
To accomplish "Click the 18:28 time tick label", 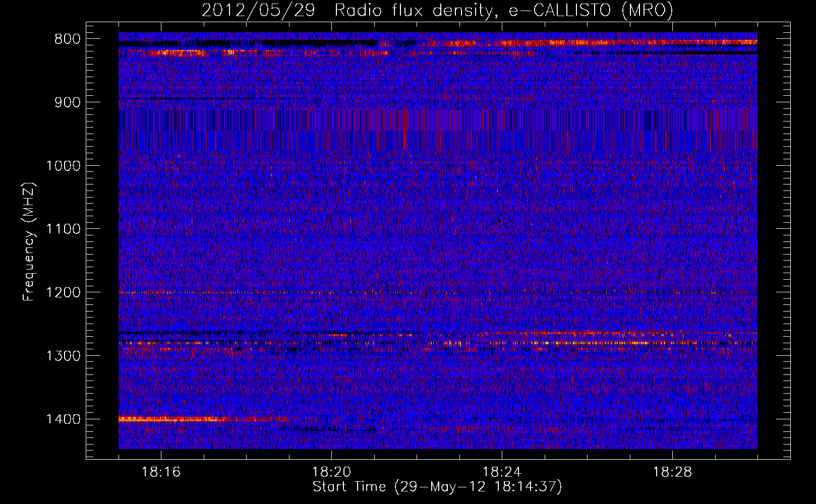I will tap(672, 472).
